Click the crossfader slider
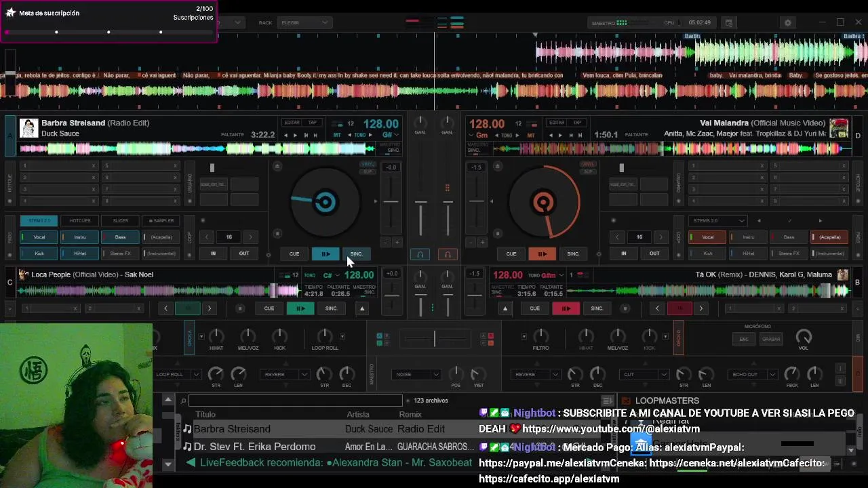 (435, 338)
